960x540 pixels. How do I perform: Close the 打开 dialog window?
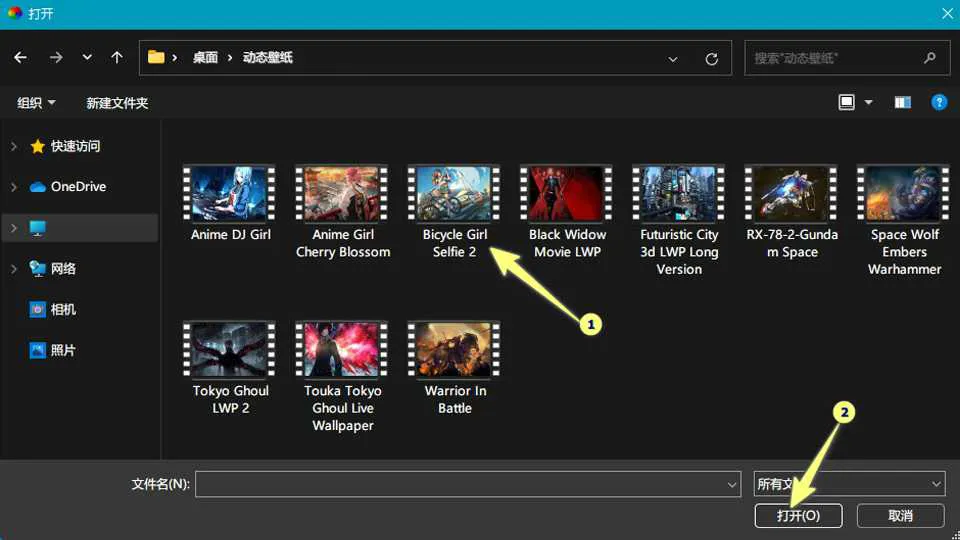947,13
